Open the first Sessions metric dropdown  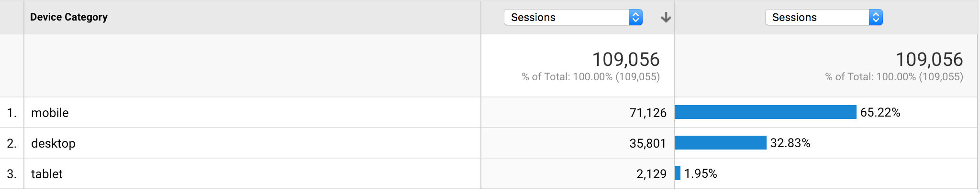pyautogui.click(x=573, y=17)
